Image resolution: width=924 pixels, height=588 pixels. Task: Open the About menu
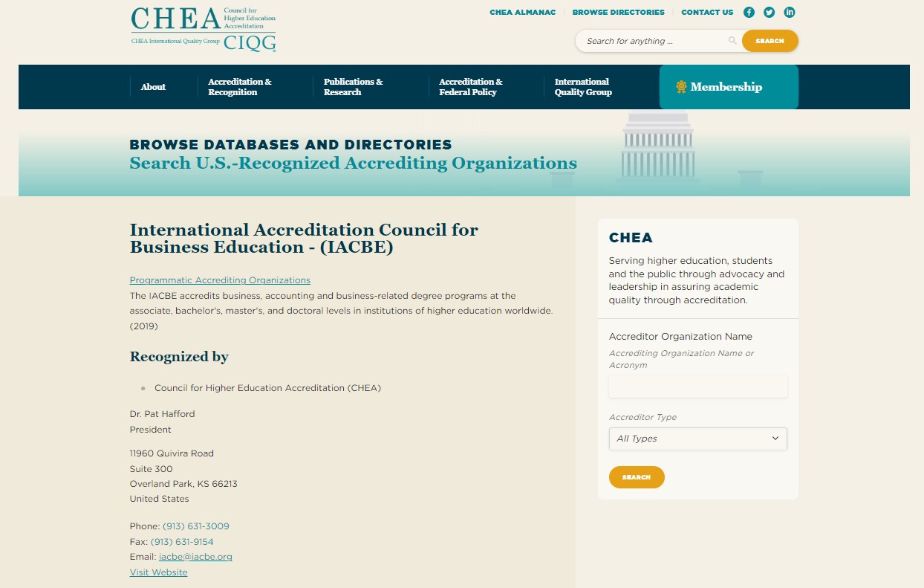(153, 87)
